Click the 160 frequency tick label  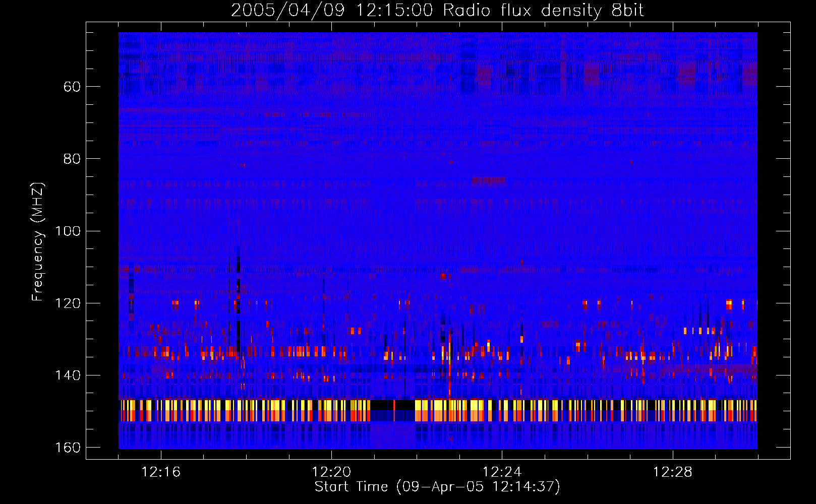pyautogui.click(x=68, y=448)
